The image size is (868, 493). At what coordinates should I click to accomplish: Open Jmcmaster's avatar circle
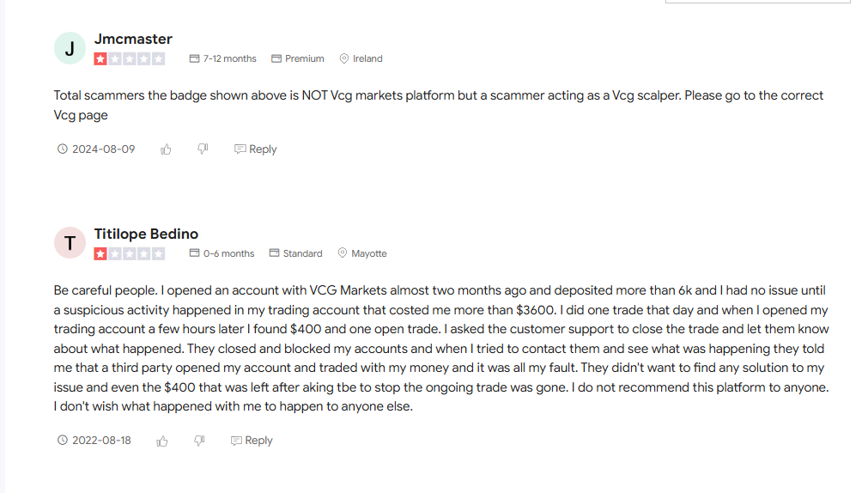point(70,48)
